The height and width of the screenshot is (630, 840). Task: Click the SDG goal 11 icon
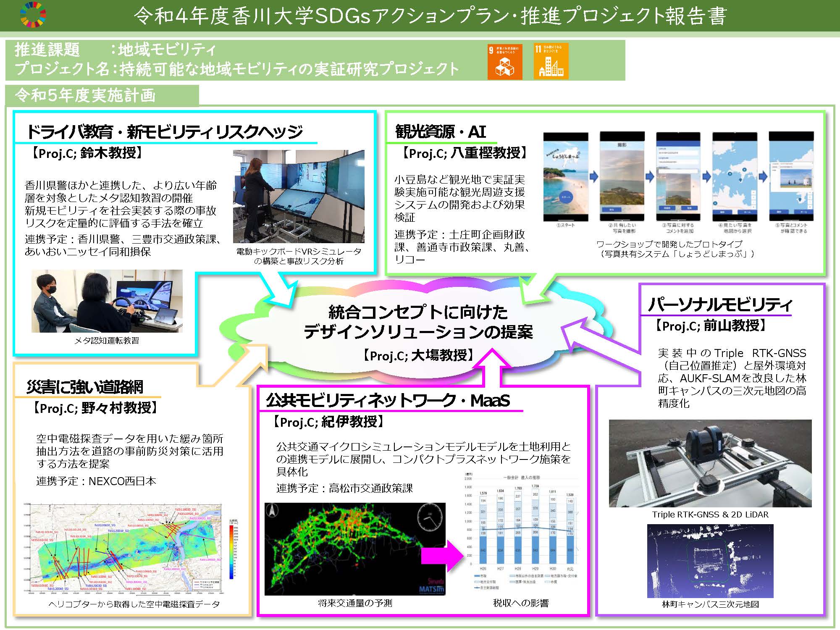click(550, 64)
